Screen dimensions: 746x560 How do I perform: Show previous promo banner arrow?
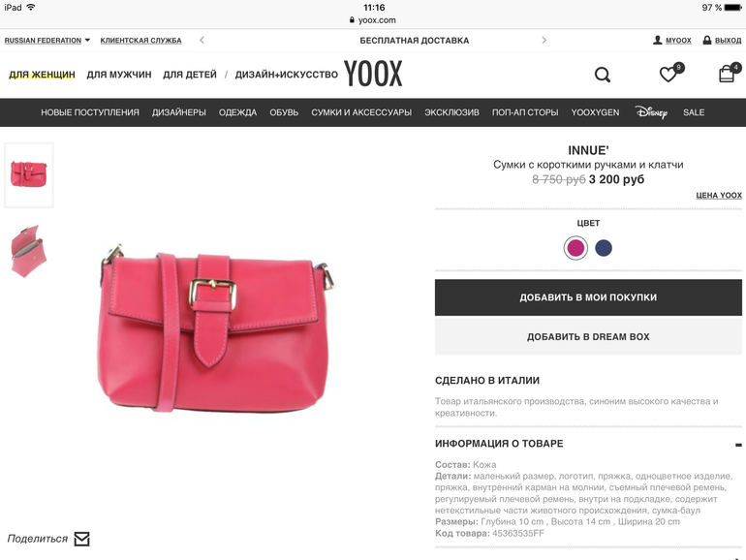pos(202,40)
